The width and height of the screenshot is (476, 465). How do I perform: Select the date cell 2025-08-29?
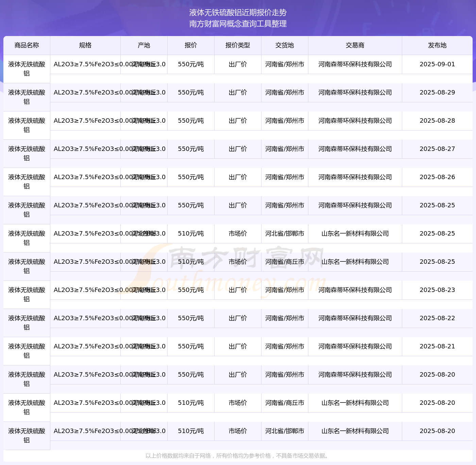(437, 92)
